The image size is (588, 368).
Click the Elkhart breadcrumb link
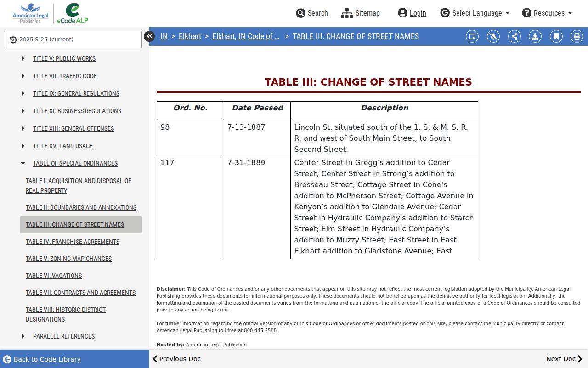[190, 36]
